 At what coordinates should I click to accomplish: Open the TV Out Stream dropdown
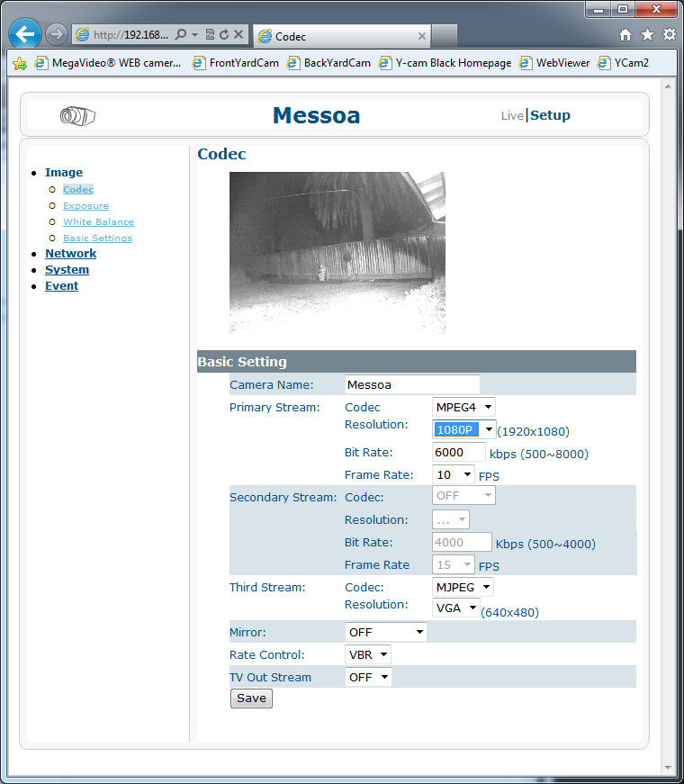click(368, 677)
